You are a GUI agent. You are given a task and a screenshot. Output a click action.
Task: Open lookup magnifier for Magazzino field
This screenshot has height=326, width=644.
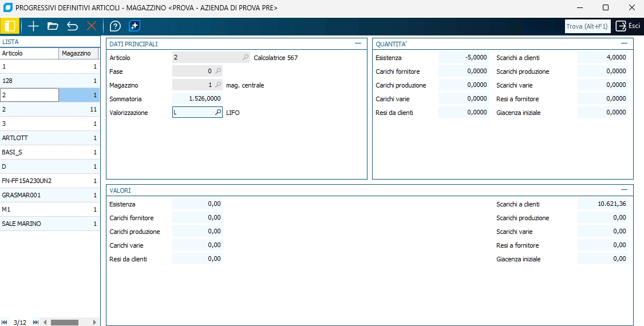[218, 85]
